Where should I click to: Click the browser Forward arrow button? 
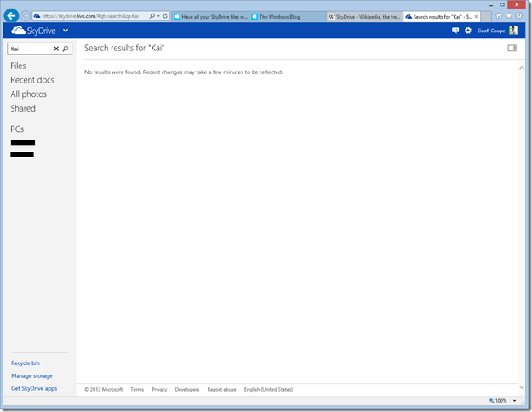tap(26, 15)
